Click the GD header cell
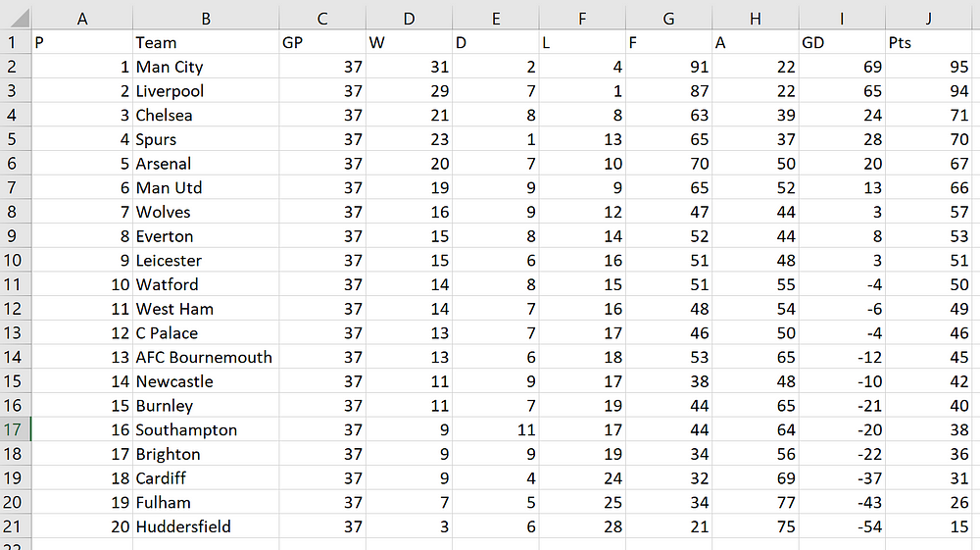The height and width of the screenshot is (550, 980). coord(842,42)
